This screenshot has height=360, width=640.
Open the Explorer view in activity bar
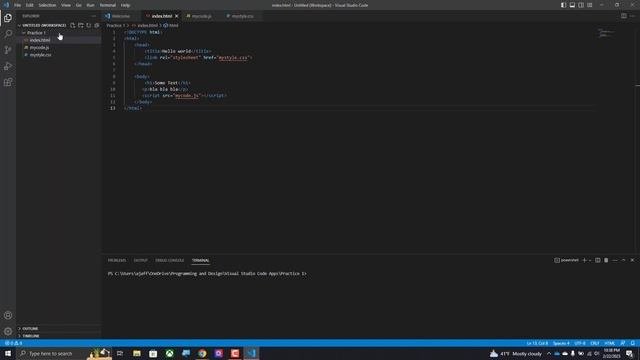point(8,18)
